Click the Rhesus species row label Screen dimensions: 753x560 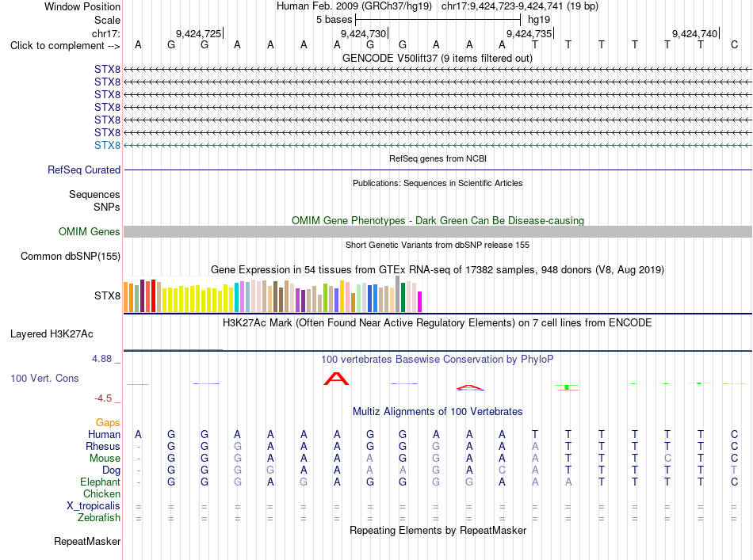coord(103,446)
